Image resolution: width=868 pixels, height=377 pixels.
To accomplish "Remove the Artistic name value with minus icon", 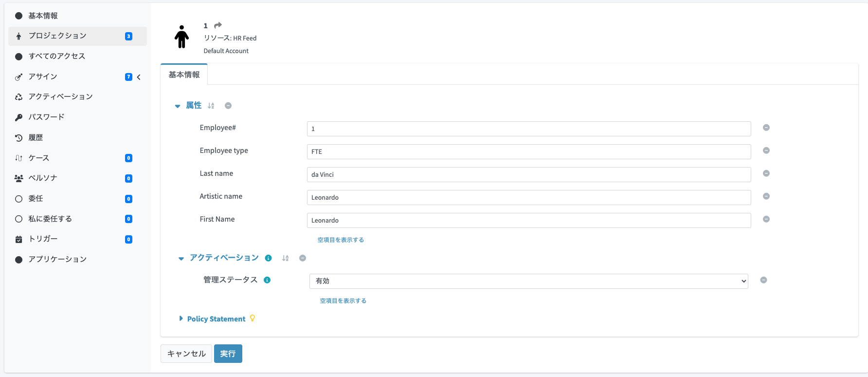I will coord(766,196).
